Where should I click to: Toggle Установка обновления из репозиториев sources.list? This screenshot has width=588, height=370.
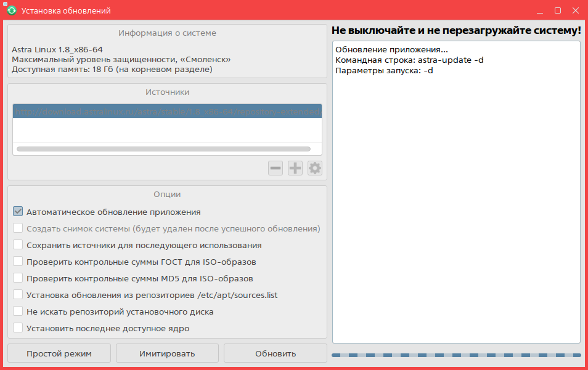[x=18, y=295]
